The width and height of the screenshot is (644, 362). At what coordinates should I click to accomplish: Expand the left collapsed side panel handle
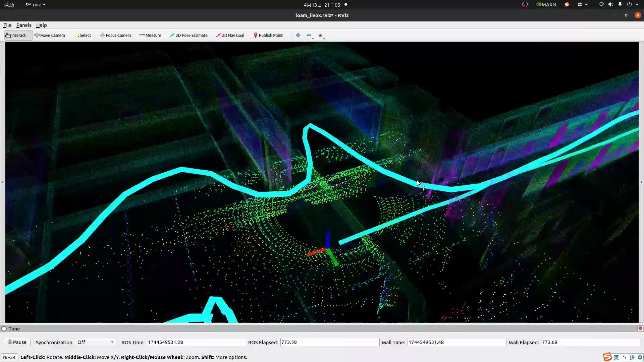[2, 182]
